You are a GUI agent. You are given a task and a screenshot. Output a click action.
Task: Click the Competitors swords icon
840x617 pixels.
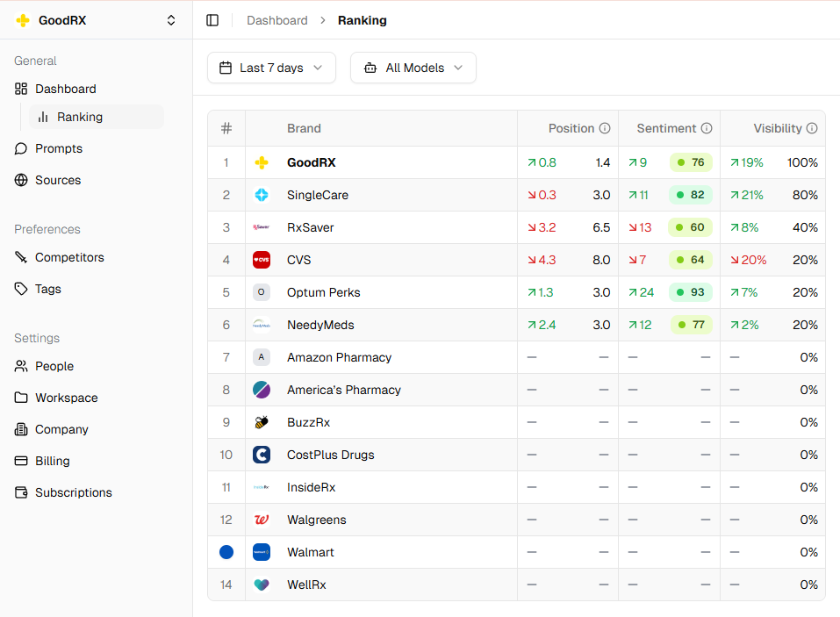pyautogui.click(x=21, y=258)
